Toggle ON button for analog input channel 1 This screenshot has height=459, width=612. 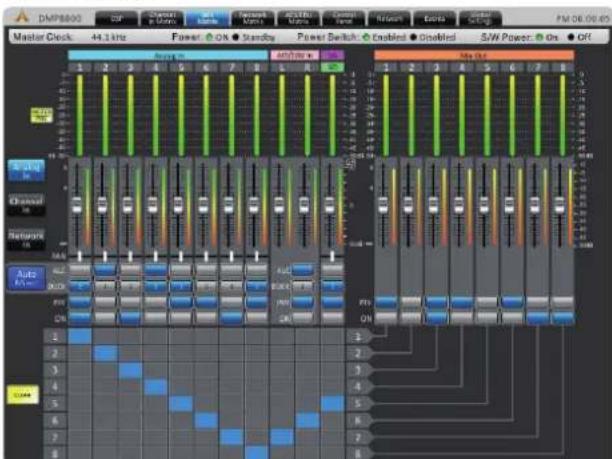tap(80, 318)
